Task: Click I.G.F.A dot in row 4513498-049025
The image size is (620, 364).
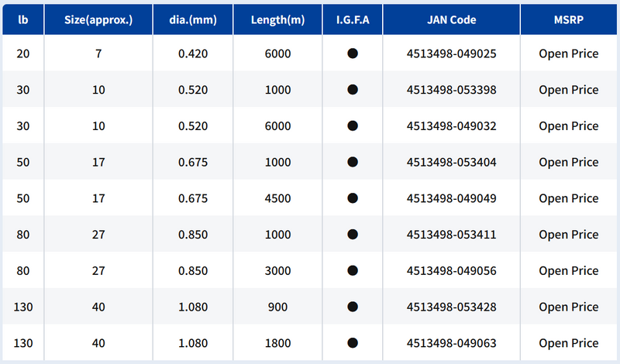Action: (353, 53)
